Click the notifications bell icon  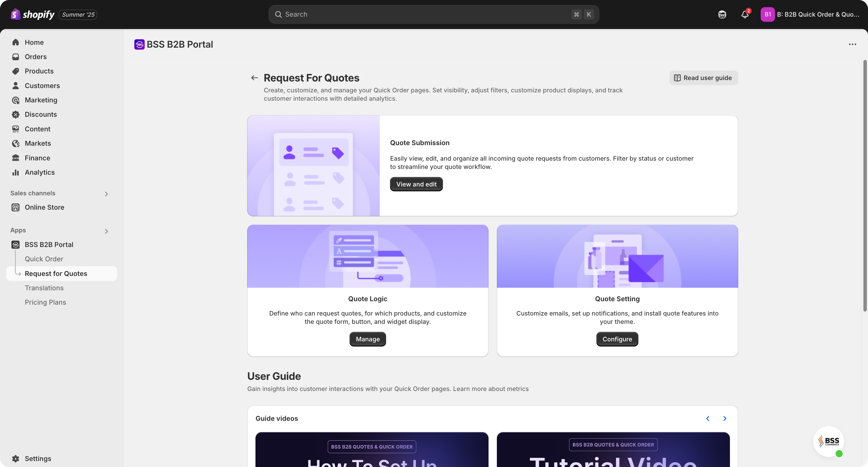(745, 14)
